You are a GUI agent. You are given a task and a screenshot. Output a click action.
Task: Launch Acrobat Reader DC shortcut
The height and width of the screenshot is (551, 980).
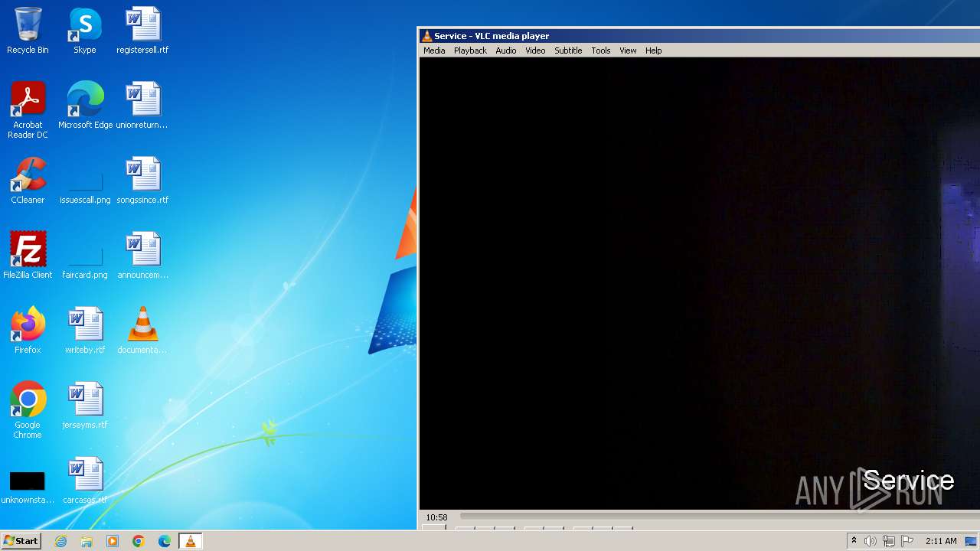click(28, 109)
